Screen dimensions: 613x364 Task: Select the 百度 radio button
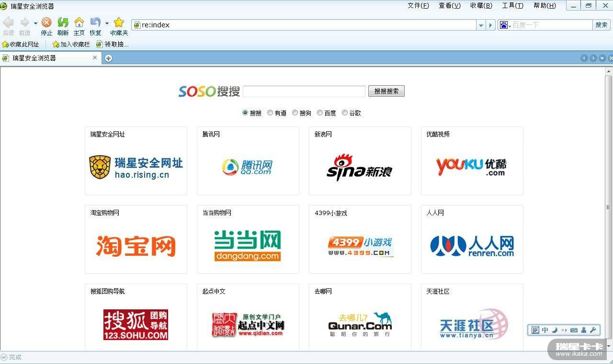tap(320, 113)
